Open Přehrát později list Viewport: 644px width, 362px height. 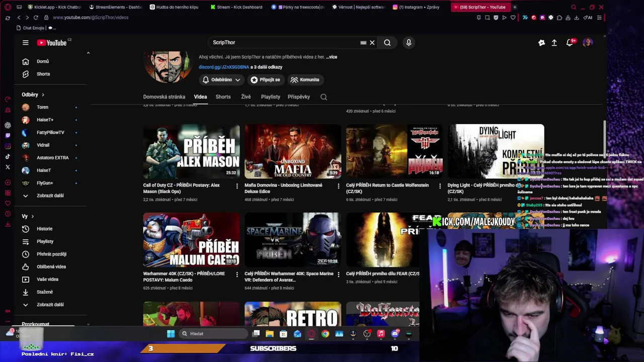50,254
